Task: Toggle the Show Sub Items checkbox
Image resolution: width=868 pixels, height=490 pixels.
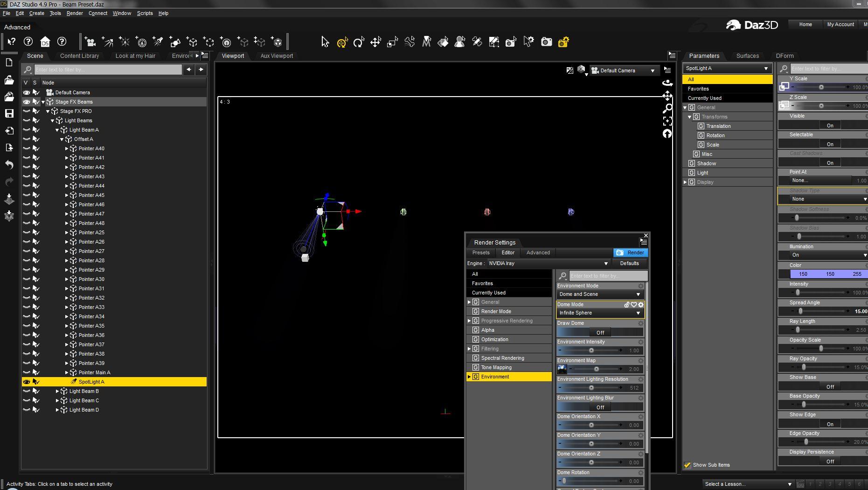Action: click(x=687, y=465)
